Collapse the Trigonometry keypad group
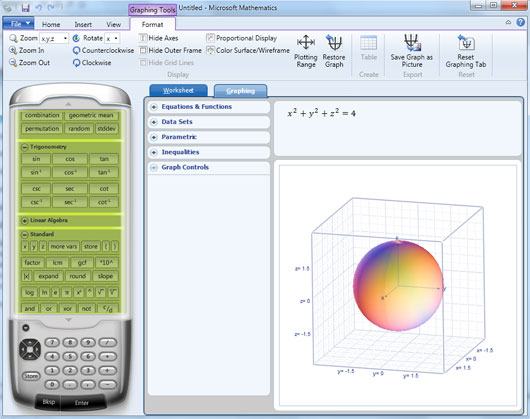This screenshot has height=419, width=530. (24, 147)
